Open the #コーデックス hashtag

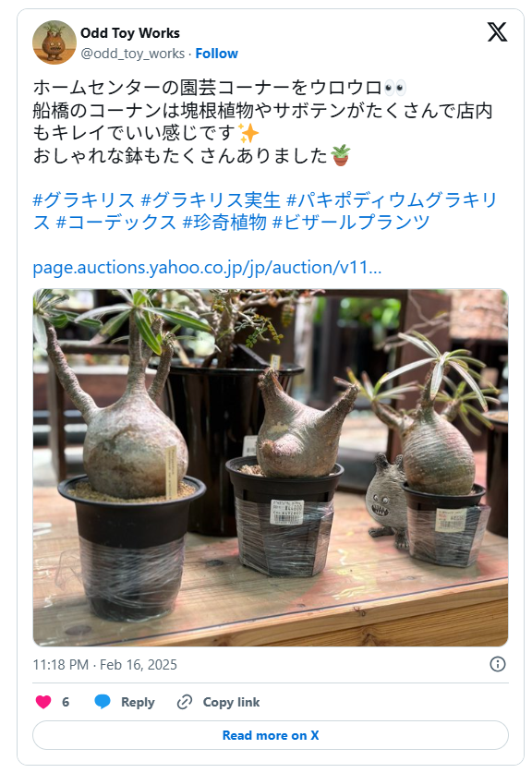(x=115, y=222)
